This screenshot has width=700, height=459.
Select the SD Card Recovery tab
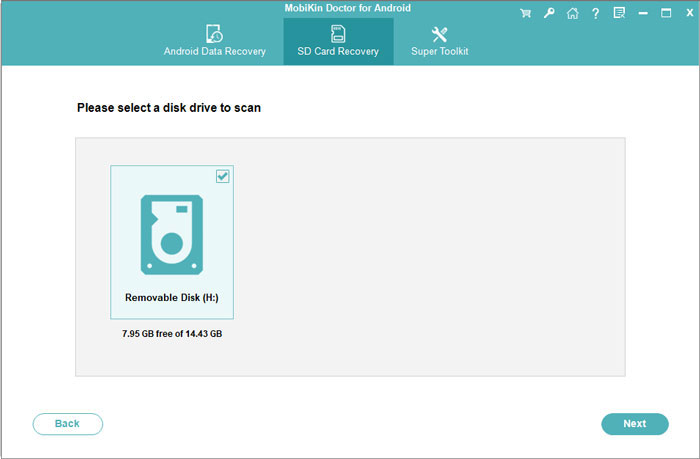pos(338,42)
